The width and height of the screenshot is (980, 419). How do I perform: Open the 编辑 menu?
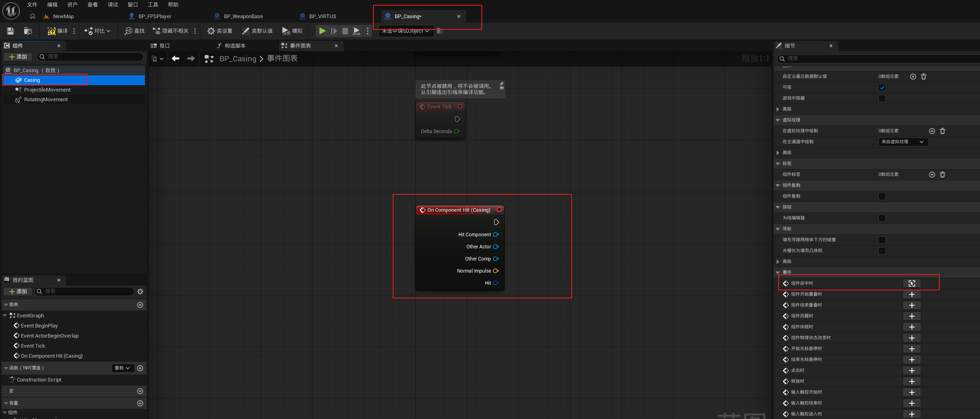pyautogui.click(x=52, y=5)
